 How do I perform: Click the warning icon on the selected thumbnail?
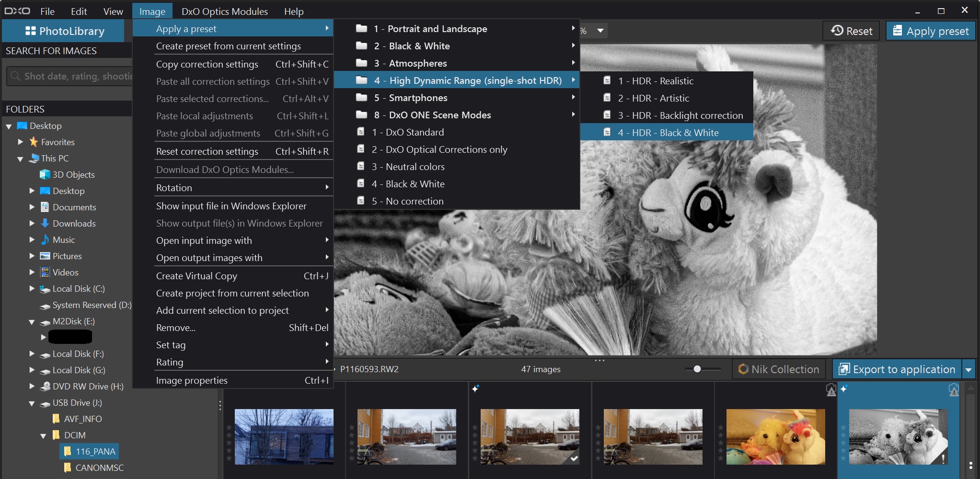coord(953,390)
